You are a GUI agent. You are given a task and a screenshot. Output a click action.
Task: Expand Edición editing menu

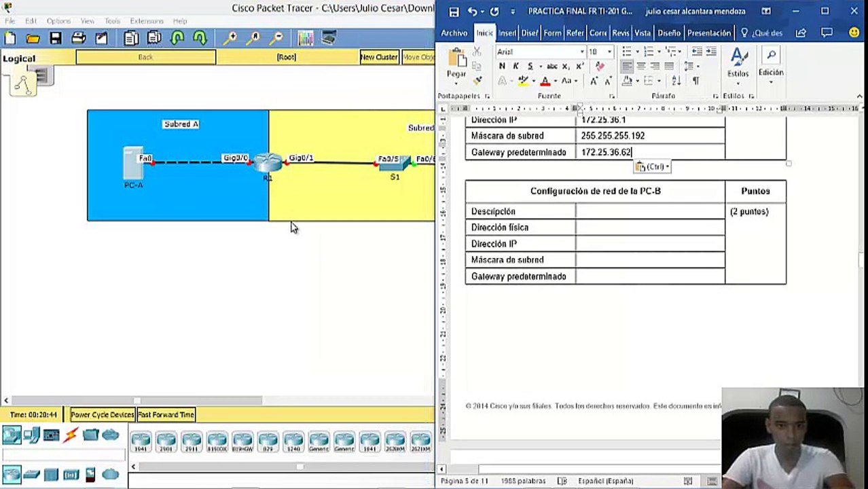point(771,65)
